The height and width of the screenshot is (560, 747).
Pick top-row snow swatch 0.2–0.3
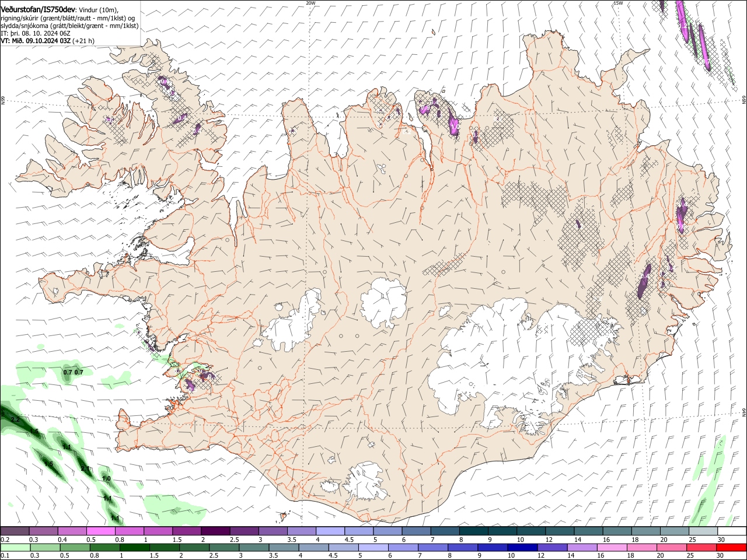coord(15,531)
